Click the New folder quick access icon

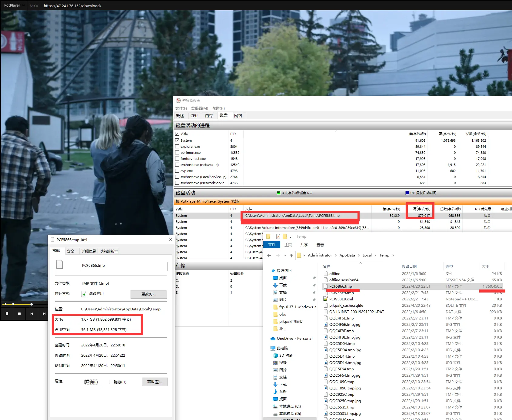tap(285, 236)
